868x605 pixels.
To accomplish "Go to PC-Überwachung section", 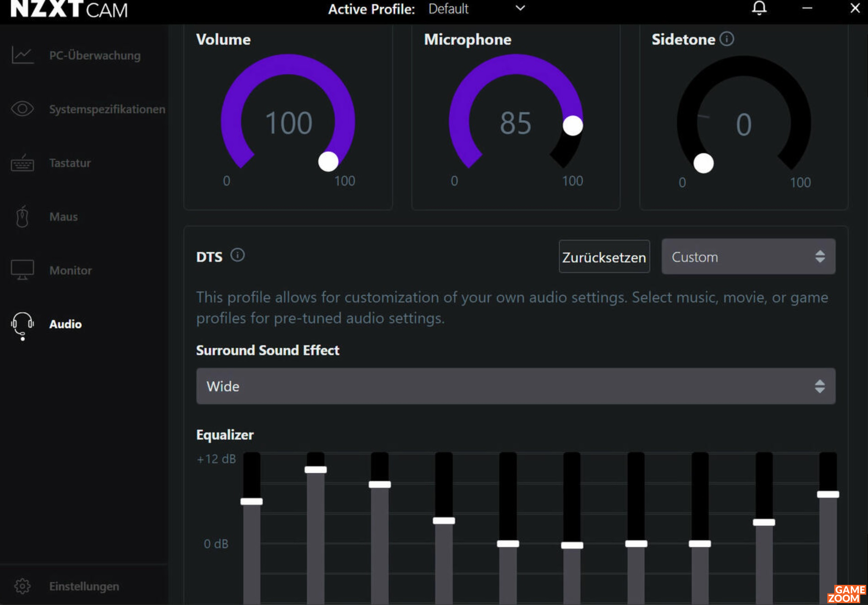I will coord(95,55).
